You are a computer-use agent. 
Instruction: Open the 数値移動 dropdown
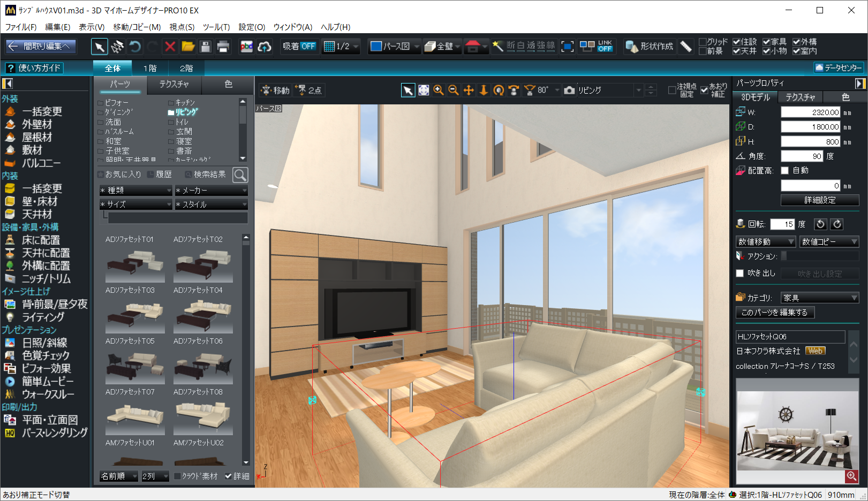point(766,242)
